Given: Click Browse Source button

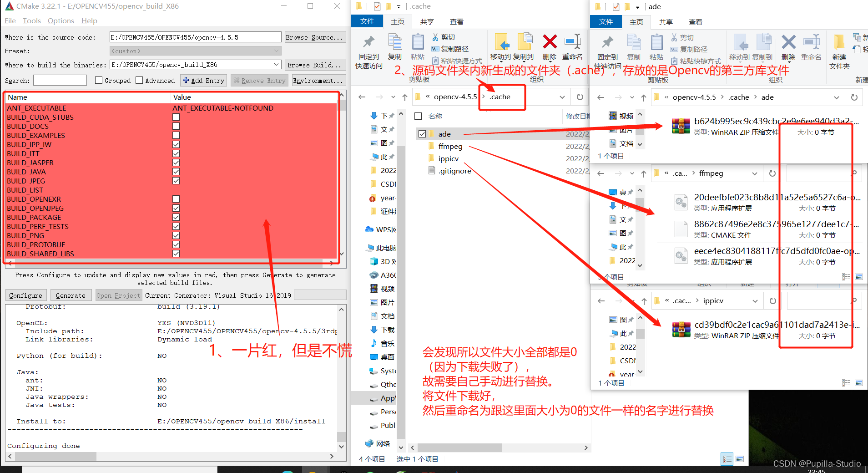Looking at the screenshot, I should [314, 37].
